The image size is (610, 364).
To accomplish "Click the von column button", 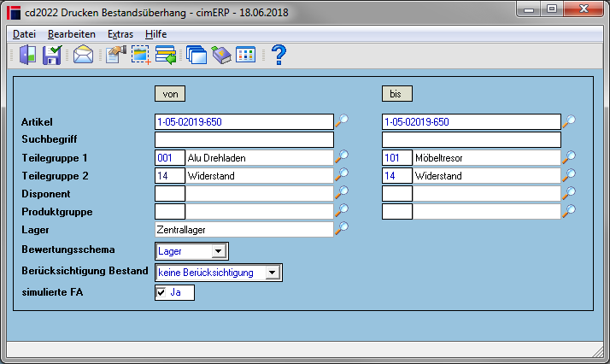I will click(x=170, y=94).
